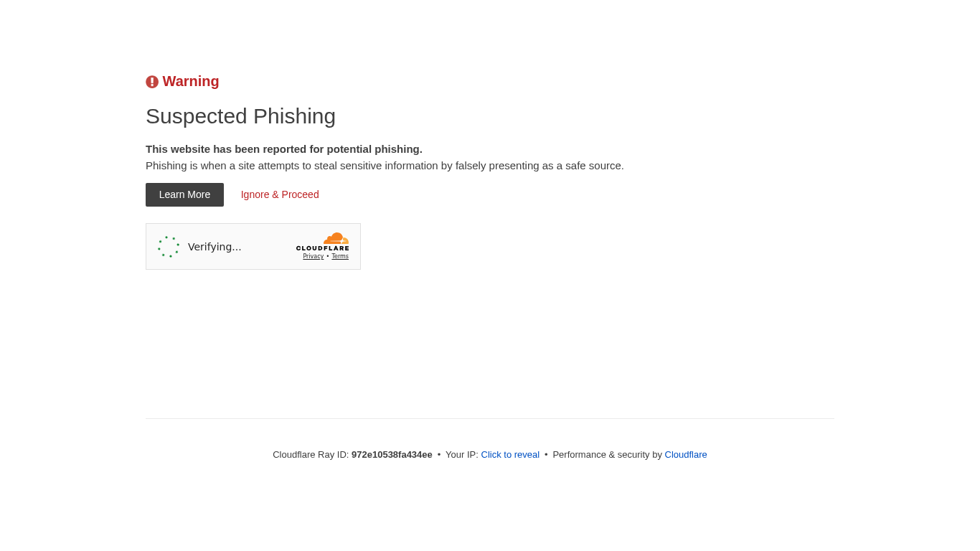Viewport: 980px width, 551px height.
Task: Click the red Warning title text
Action: point(191,81)
